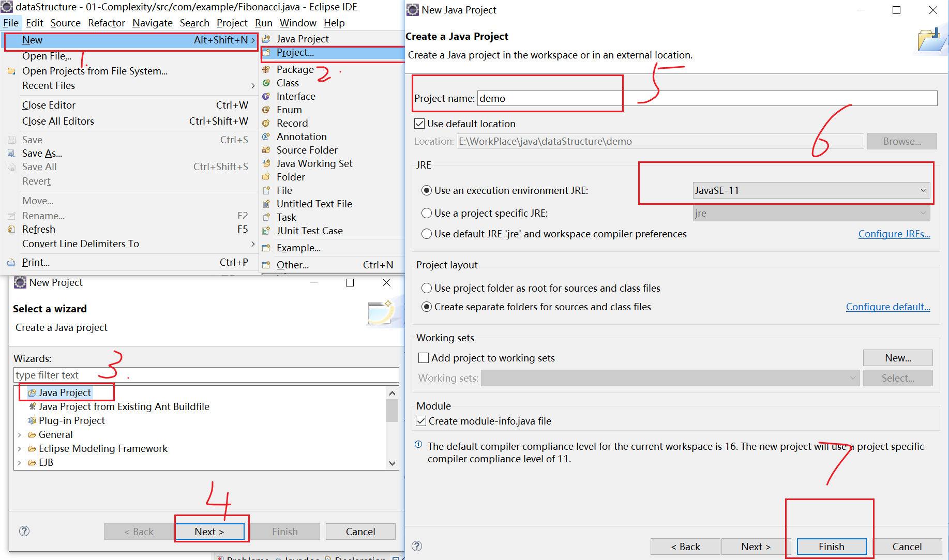
Task: Select Create separate folders radio option
Action: point(427,307)
